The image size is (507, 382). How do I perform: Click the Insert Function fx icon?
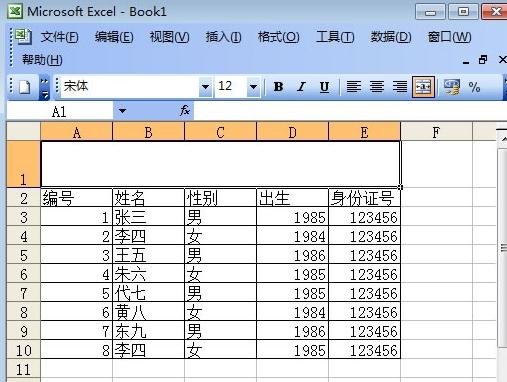click(185, 110)
